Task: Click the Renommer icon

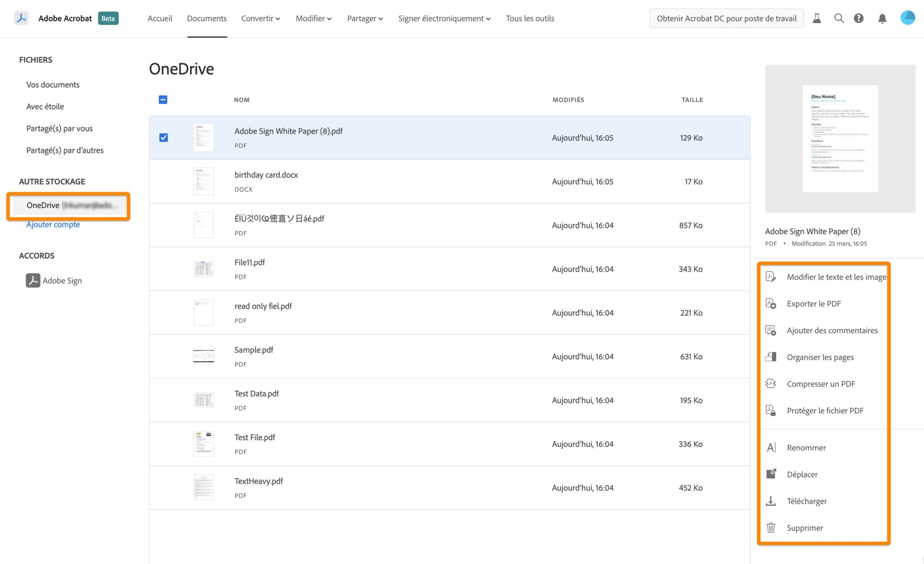Action: point(770,447)
